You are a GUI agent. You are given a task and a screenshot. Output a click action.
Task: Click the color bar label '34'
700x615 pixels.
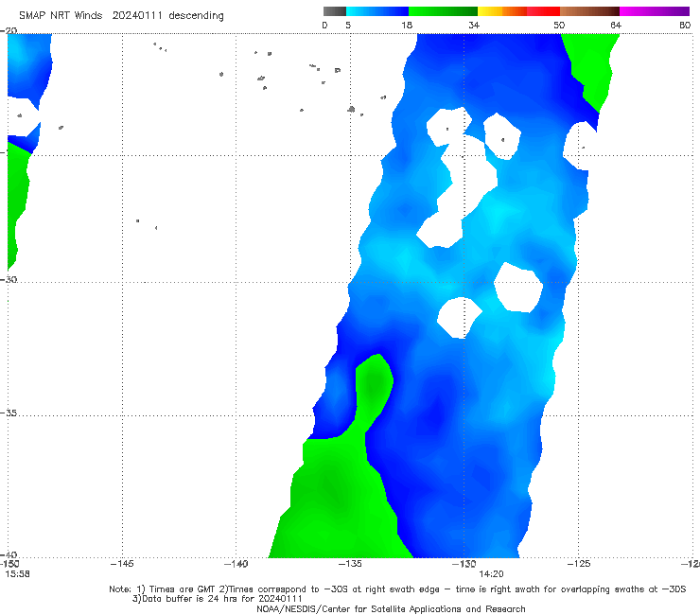click(474, 25)
